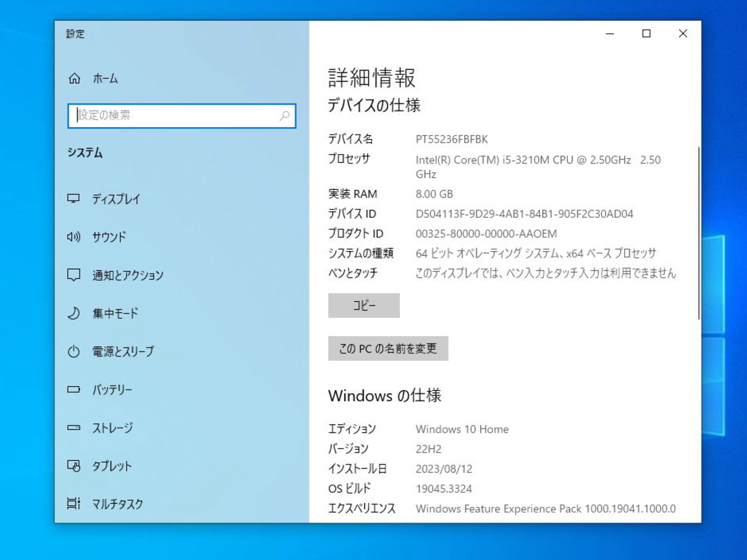
Task: Click the 詳細情報 page heading
Action: point(371,77)
